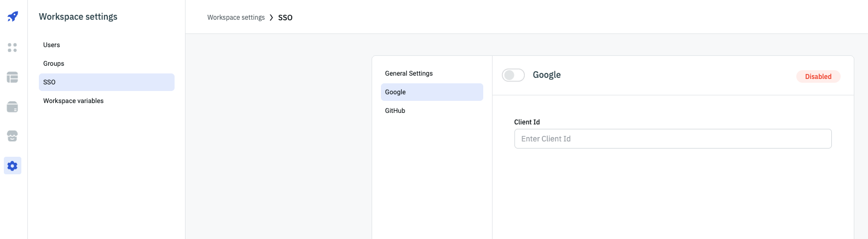Open the data sources wallet-shaped icon

[13, 107]
